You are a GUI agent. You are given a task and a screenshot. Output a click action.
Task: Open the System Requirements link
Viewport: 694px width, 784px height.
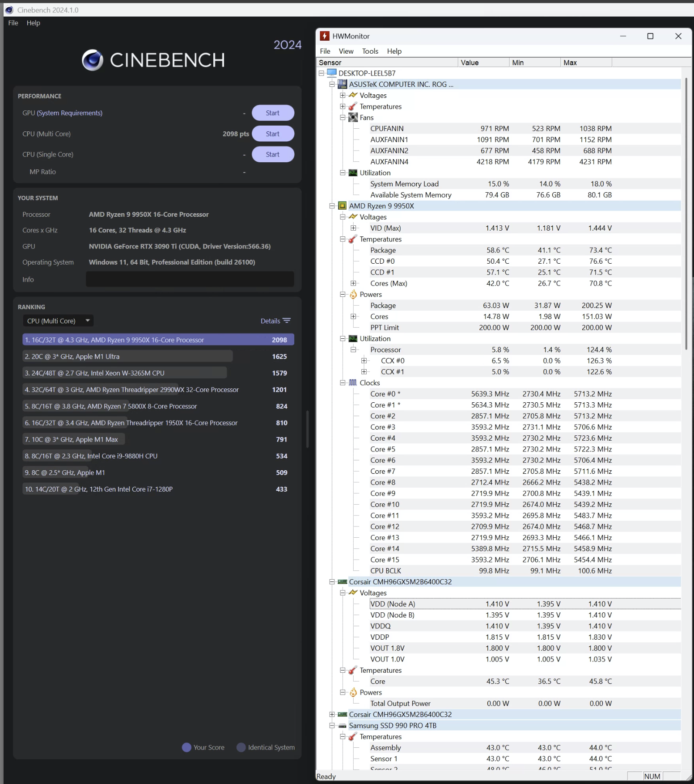69,113
